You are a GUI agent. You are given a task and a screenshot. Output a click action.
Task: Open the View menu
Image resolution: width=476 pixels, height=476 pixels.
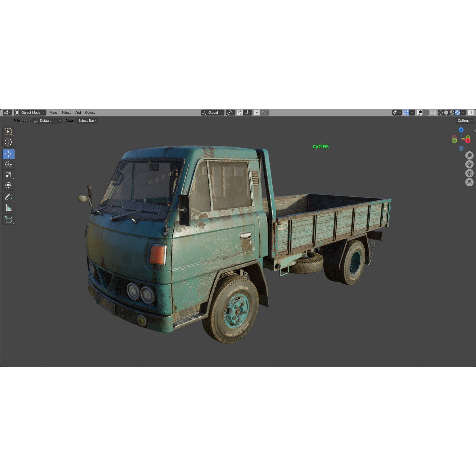pyautogui.click(x=54, y=113)
